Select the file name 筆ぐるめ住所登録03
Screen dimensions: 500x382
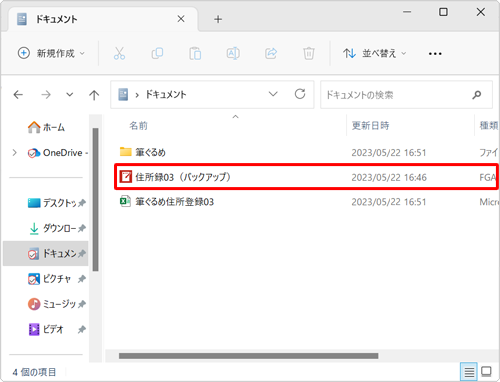point(174,202)
